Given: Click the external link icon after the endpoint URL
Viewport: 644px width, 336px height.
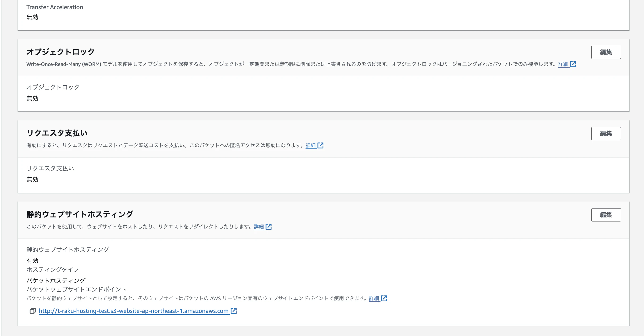Looking at the screenshot, I should tap(234, 311).
